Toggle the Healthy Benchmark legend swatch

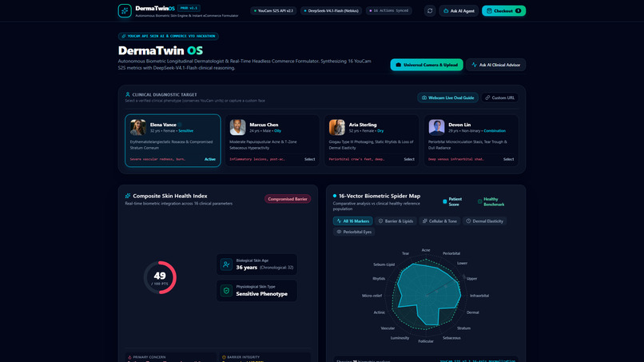479,201
